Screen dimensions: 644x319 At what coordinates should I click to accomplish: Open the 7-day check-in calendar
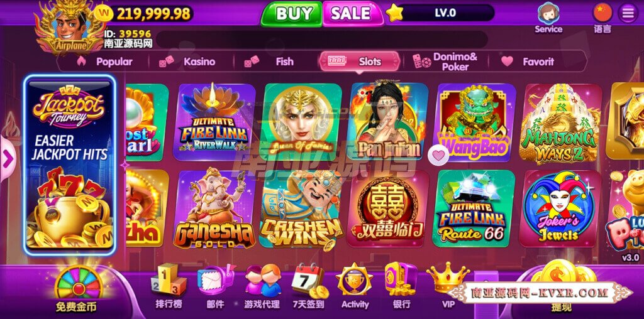309,281
